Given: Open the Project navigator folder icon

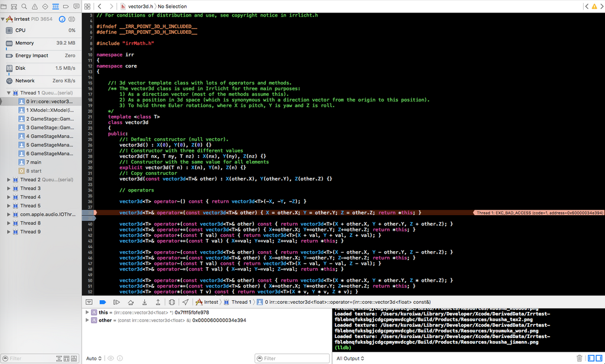Looking at the screenshot, I should [5, 6].
